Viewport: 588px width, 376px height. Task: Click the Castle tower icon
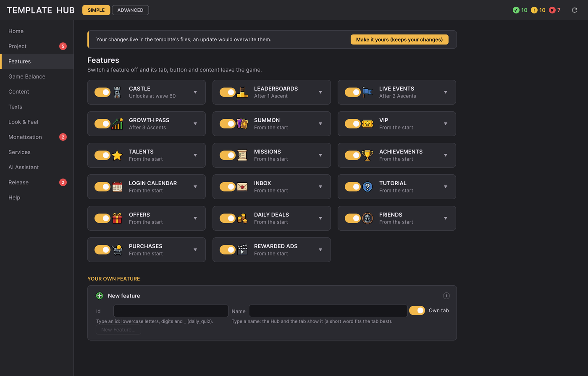click(117, 92)
